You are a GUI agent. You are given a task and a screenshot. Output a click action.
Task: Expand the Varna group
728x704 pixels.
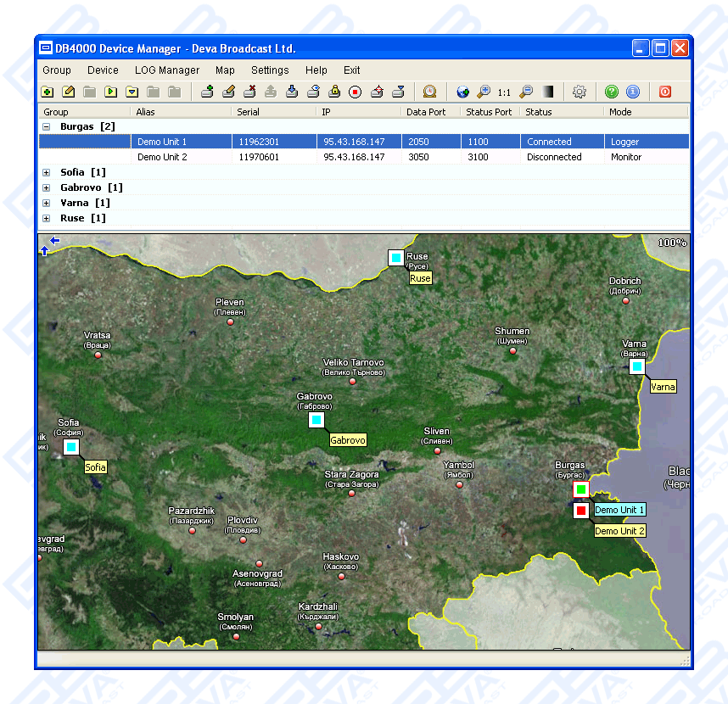click(46, 203)
